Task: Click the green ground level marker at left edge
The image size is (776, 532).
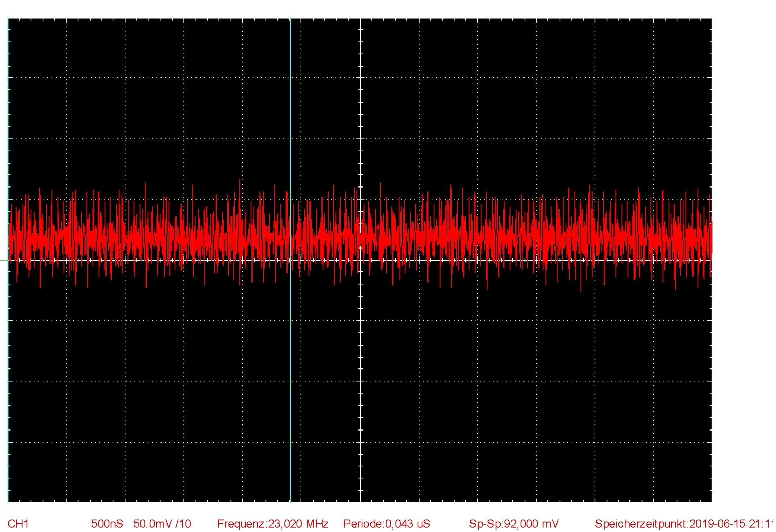Action: tap(4, 260)
